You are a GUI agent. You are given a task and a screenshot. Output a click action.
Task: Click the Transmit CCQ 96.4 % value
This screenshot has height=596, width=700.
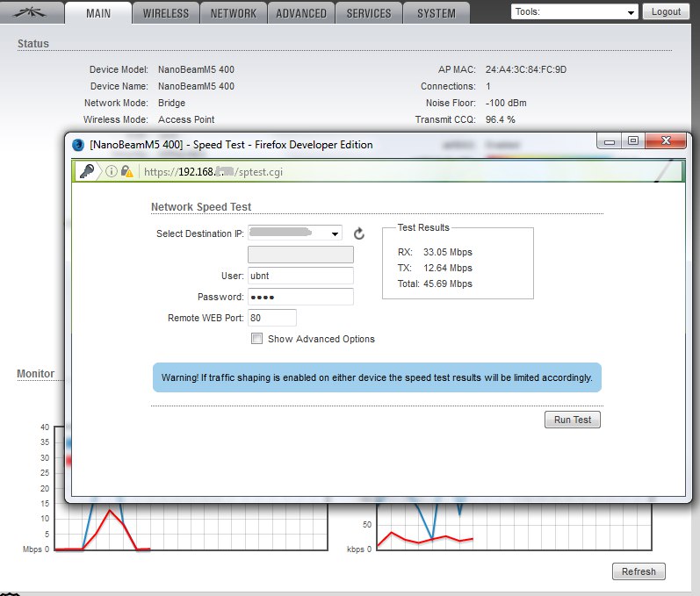501,119
